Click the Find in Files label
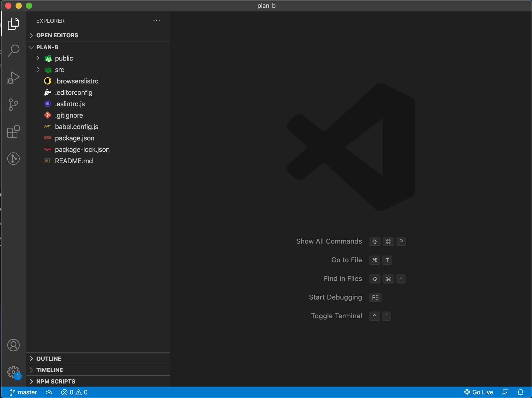Screen dimensions: 532x398 point(343,279)
